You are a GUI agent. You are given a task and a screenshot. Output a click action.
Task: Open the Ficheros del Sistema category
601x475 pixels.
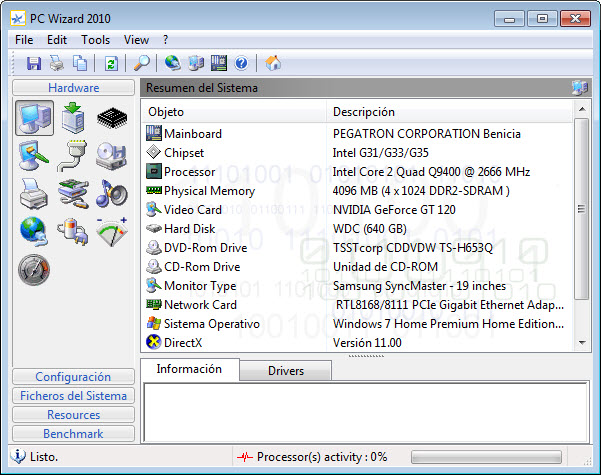pos(74,396)
